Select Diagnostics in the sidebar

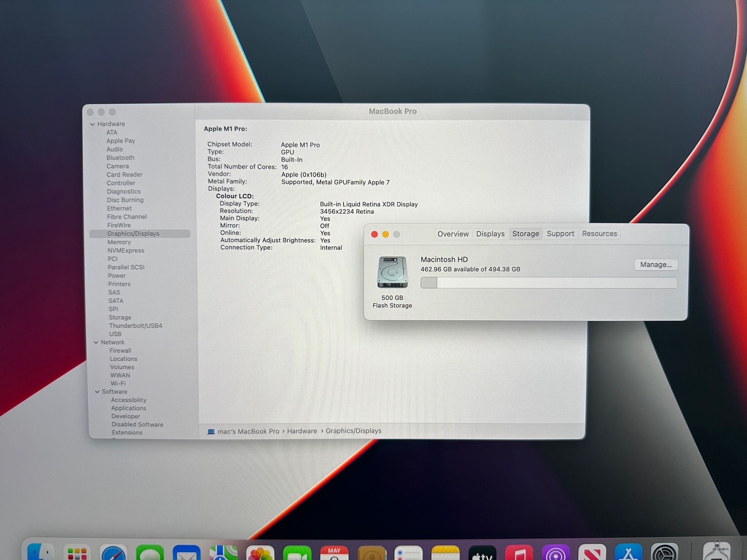click(124, 191)
